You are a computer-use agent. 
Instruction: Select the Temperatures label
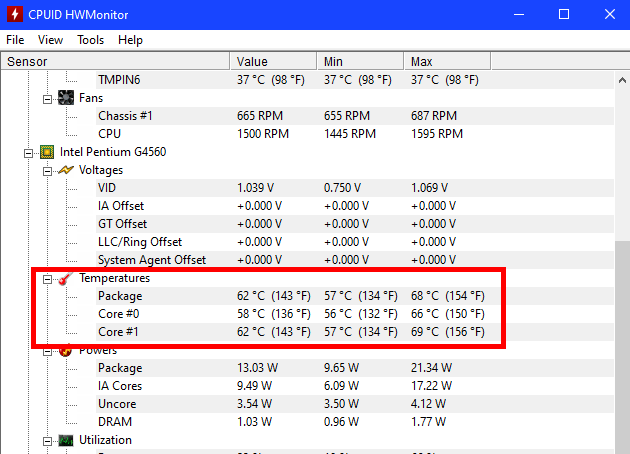(115, 278)
